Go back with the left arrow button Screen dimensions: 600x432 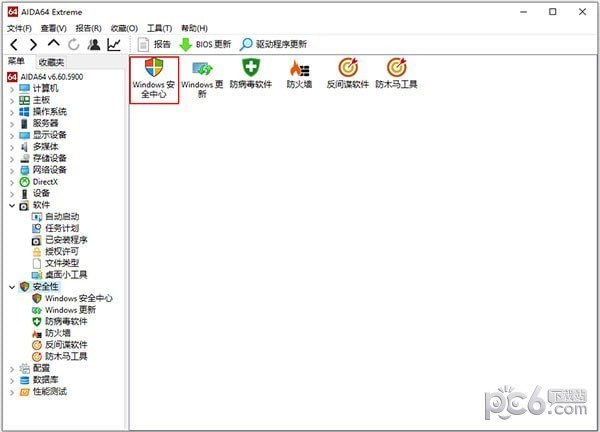(x=14, y=45)
